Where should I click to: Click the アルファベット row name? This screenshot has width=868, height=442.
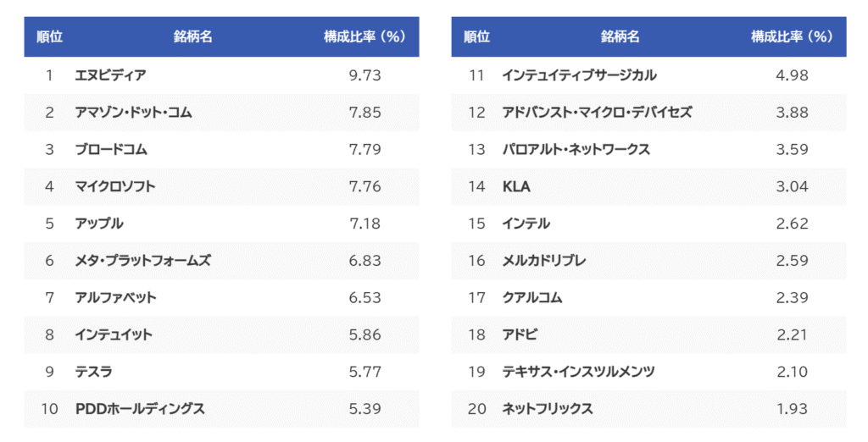(115, 297)
